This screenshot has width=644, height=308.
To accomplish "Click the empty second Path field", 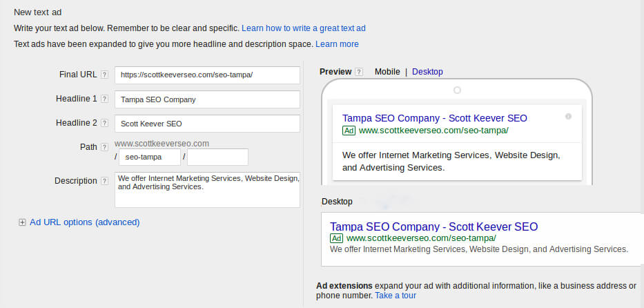I will click(217, 157).
